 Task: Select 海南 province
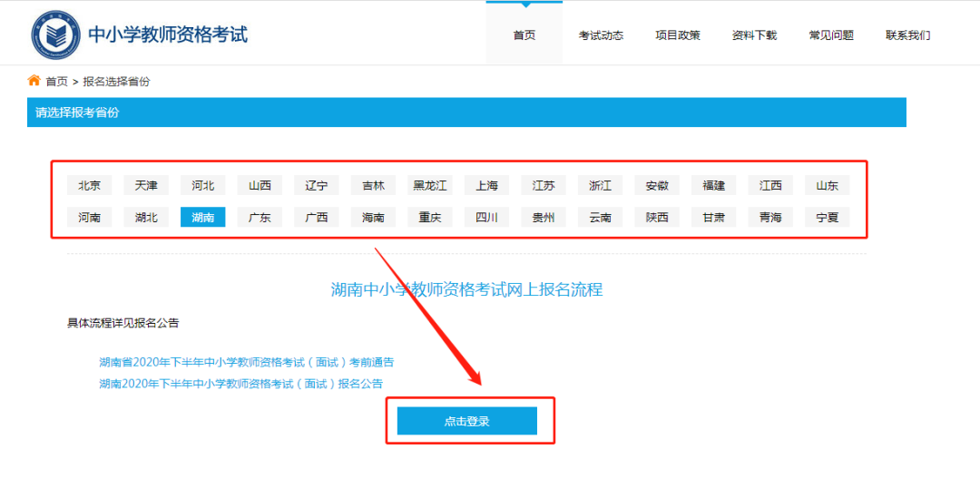[373, 218]
